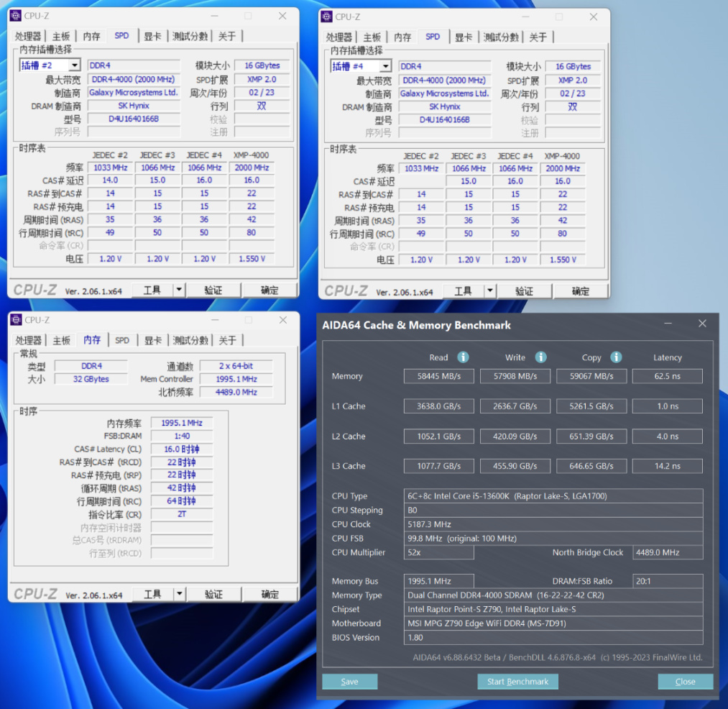Click 16 GBytes module size in slot #4
The image size is (728, 709).
573,66
